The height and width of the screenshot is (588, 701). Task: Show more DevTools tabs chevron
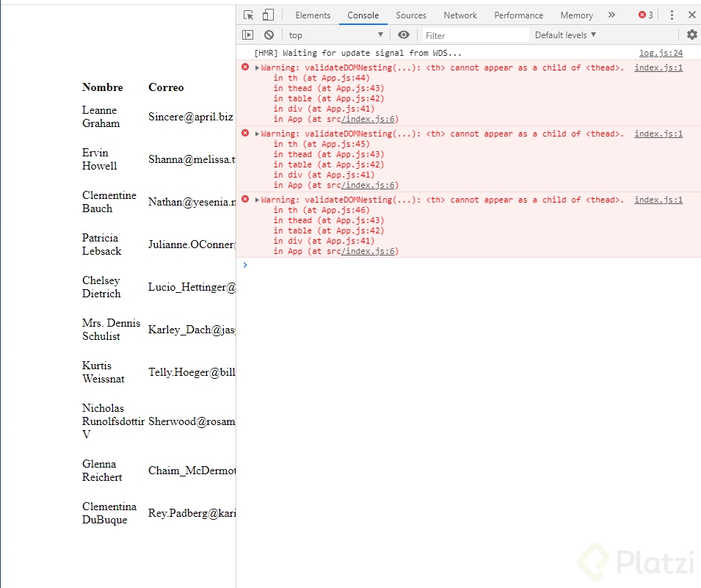(611, 15)
